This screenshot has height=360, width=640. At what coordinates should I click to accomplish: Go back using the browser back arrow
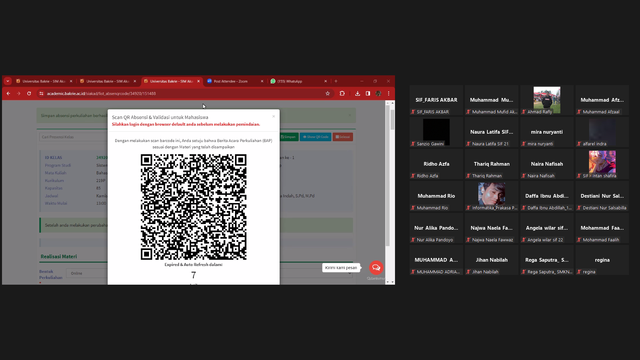tap(8, 93)
